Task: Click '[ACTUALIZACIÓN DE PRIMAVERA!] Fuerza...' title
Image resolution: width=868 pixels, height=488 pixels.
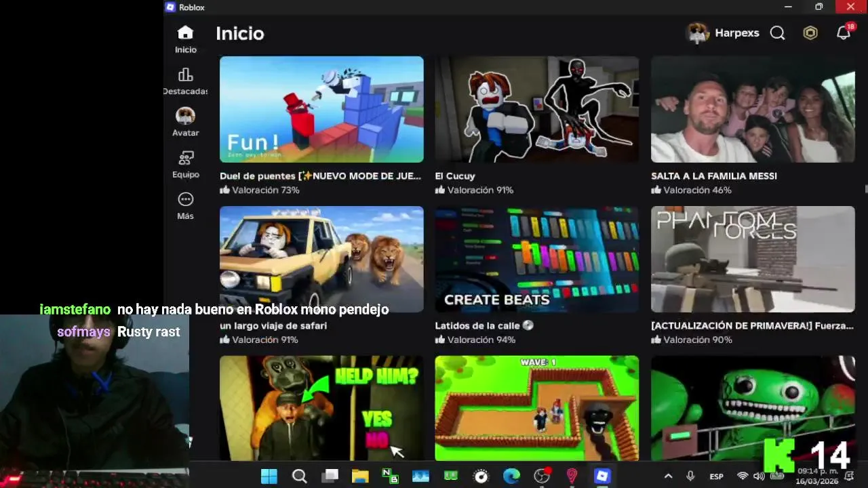Action: coord(752,326)
